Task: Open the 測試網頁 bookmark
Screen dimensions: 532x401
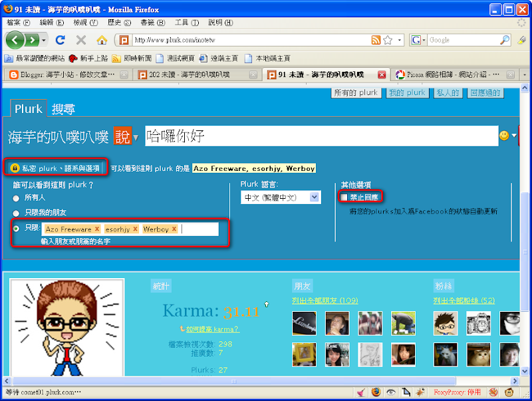Action: [x=175, y=59]
